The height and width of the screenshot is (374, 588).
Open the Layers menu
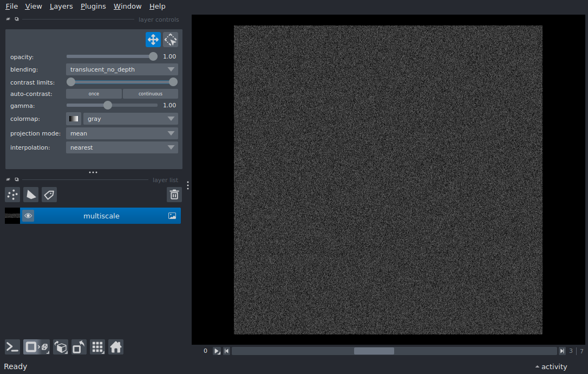(x=61, y=7)
